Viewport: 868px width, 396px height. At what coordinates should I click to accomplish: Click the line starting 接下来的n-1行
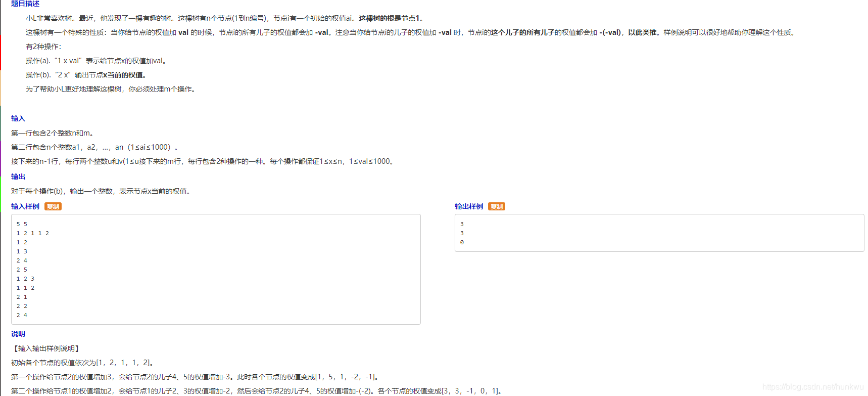[203, 161]
